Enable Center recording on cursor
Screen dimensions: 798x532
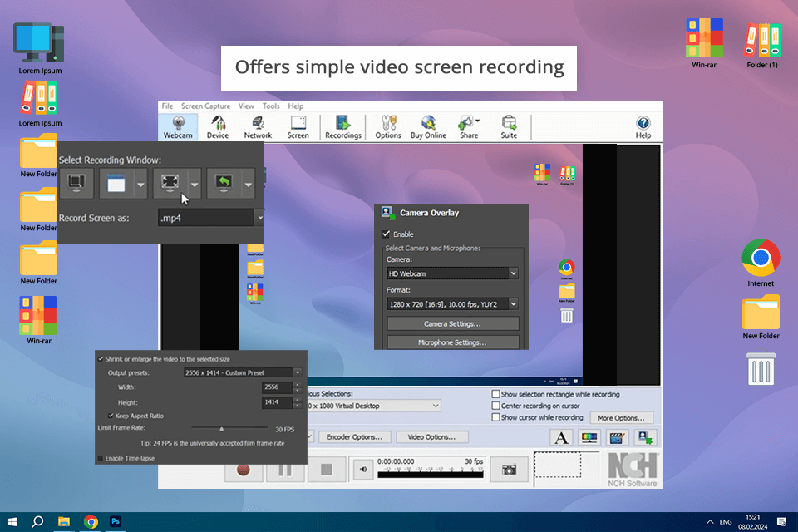[496, 406]
